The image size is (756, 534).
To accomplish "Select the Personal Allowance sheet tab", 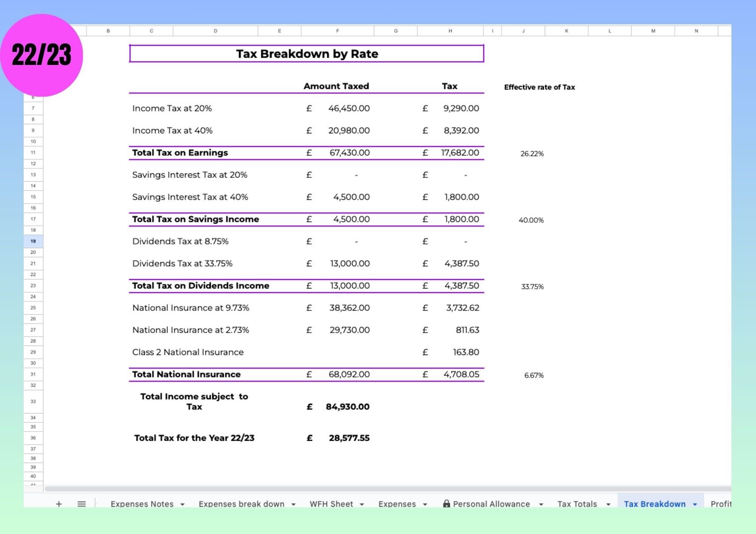I will coord(491,504).
